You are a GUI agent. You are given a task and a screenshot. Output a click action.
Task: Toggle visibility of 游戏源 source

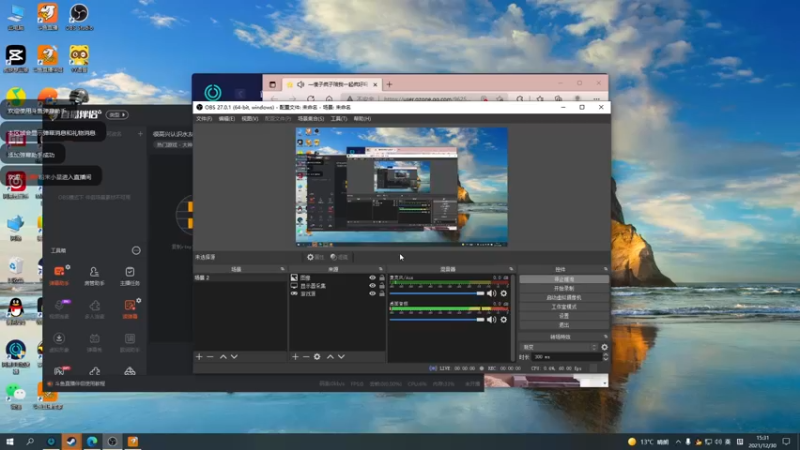tap(372, 293)
